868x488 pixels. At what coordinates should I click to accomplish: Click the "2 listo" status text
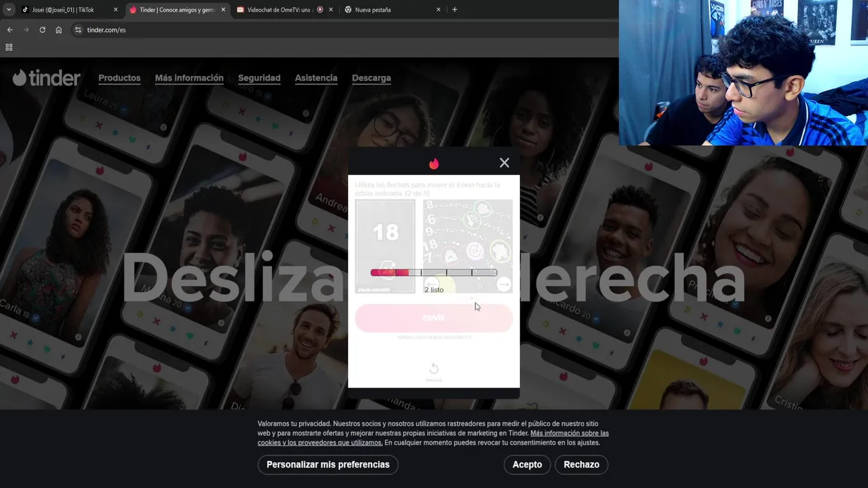(x=434, y=290)
